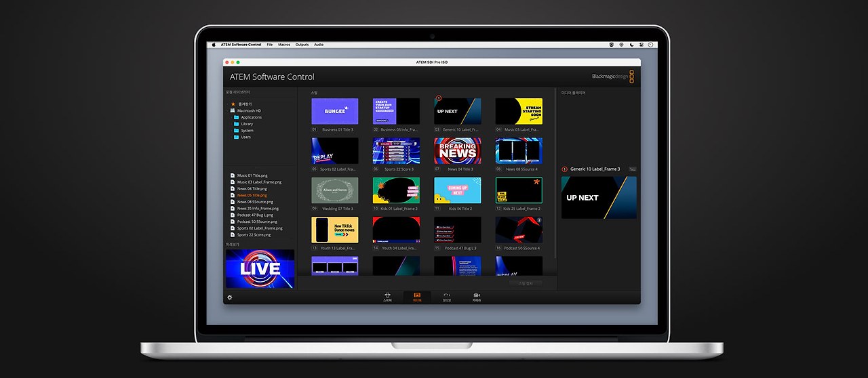Click the moon icon in the menu bar
Viewport: 868px width, 378px height.
(632, 45)
